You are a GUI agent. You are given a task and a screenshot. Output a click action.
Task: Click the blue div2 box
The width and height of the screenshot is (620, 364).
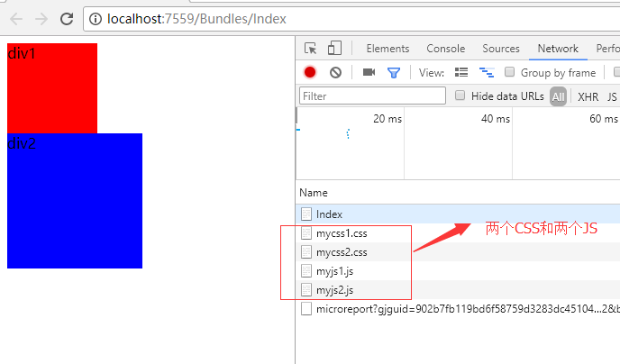[75, 201]
